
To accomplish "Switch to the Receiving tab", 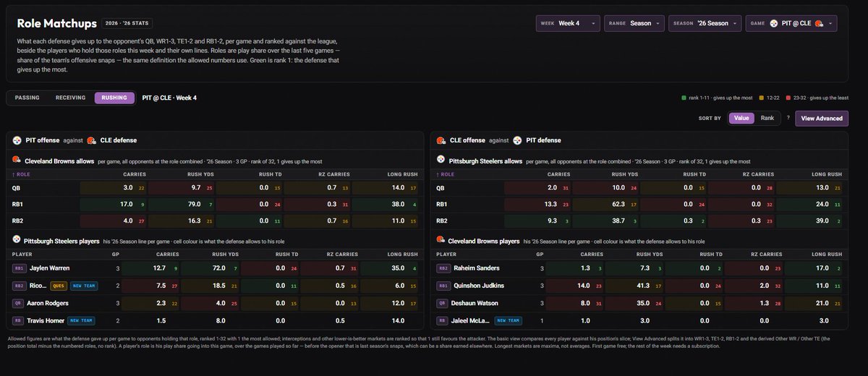I will click(x=70, y=98).
